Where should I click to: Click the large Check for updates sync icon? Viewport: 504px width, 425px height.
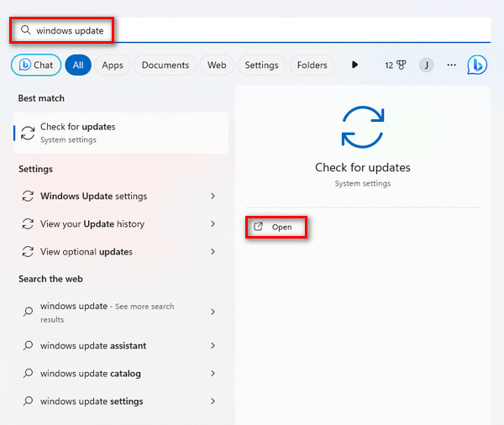coord(362,127)
